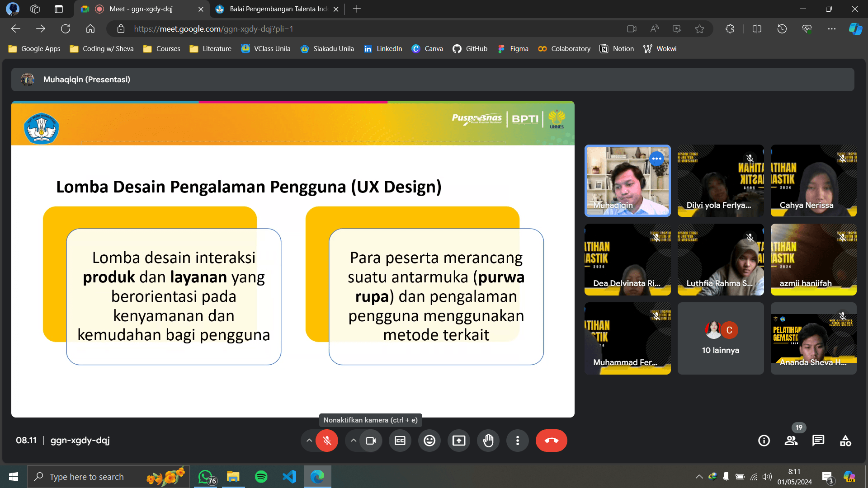
Task: Toggle closed captions on
Action: [400, 441]
